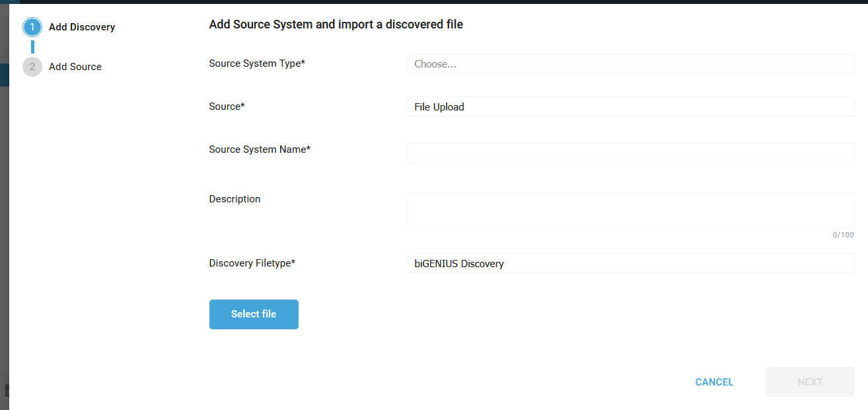868x410 pixels.
Task: Click the Discovery Filetype* label
Action: click(252, 263)
